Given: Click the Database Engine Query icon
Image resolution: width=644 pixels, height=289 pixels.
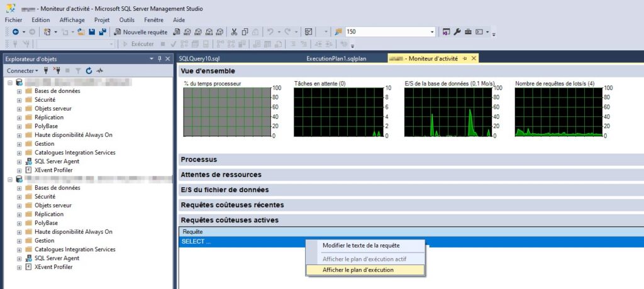Looking at the screenshot, I should (x=177, y=31).
